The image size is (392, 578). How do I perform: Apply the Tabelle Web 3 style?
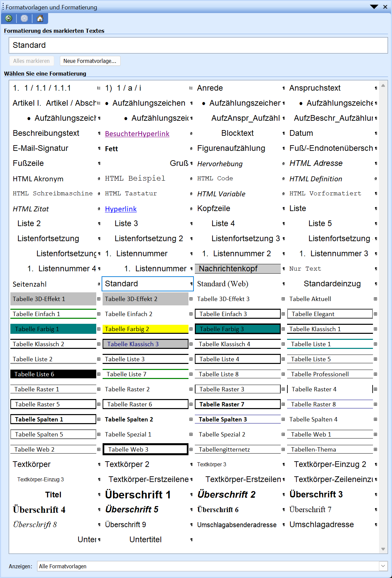145,449
